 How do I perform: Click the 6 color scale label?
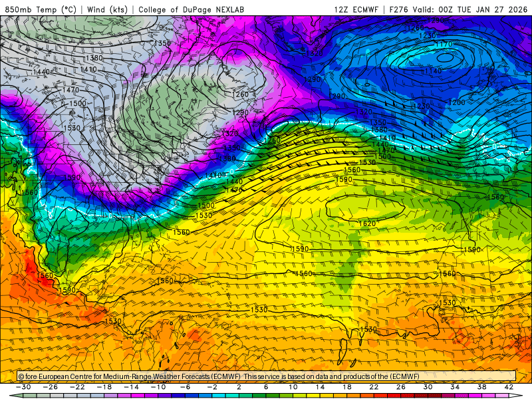[265, 387]
